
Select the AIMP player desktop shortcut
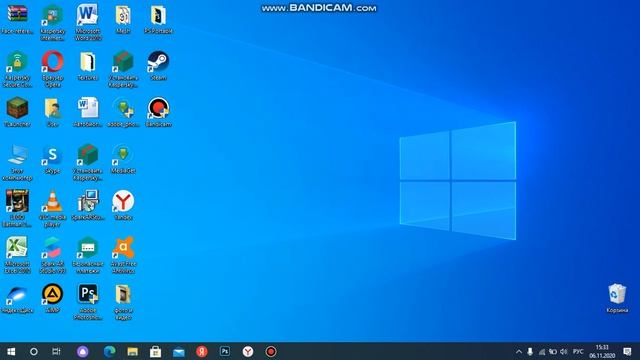pos(52,299)
